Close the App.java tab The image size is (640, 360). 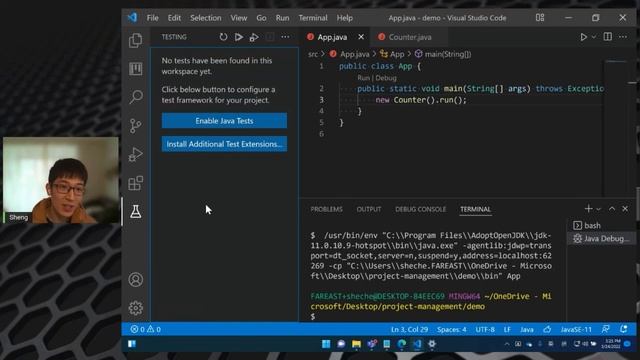tap(361, 37)
